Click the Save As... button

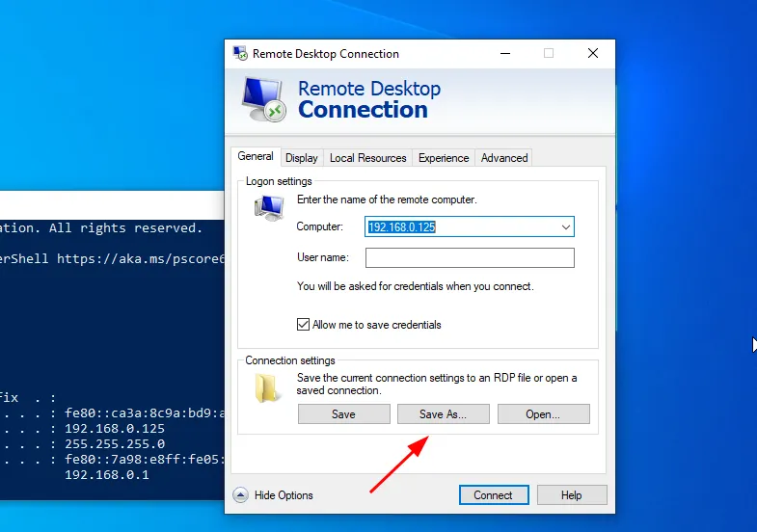click(x=443, y=414)
